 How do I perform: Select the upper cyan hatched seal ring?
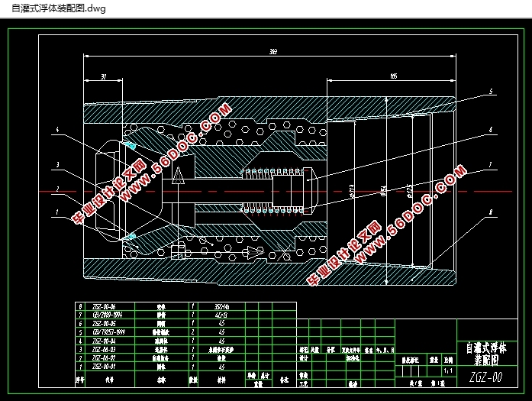[x=130, y=144]
